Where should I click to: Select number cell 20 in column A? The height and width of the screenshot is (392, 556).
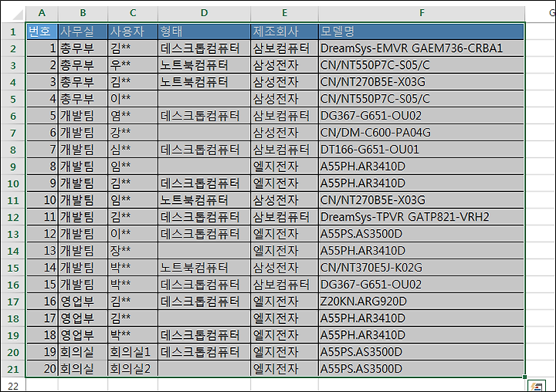[x=42, y=369]
